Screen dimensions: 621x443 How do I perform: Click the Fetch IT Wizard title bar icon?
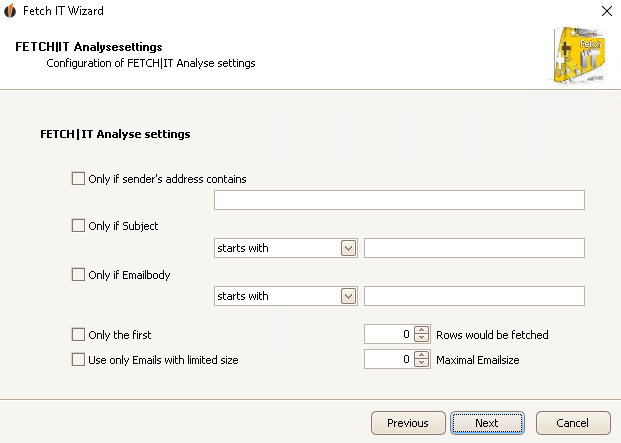click(x=10, y=11)
